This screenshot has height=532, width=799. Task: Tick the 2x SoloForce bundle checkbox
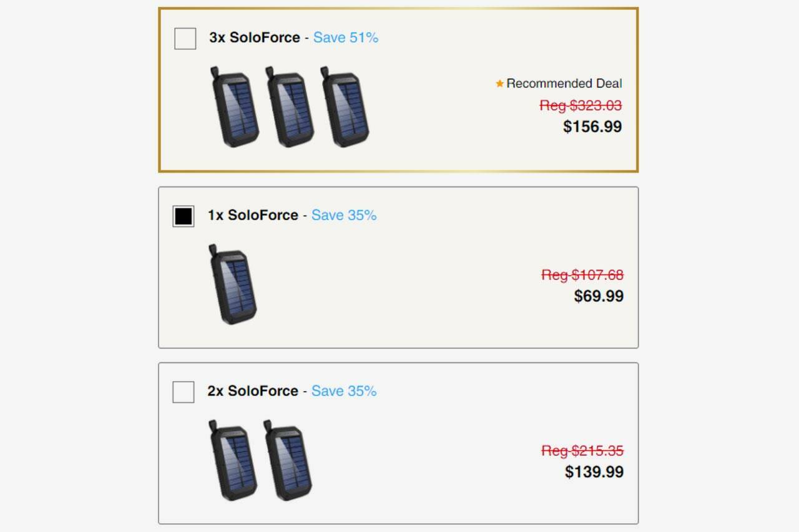click(x=184, y=392)
